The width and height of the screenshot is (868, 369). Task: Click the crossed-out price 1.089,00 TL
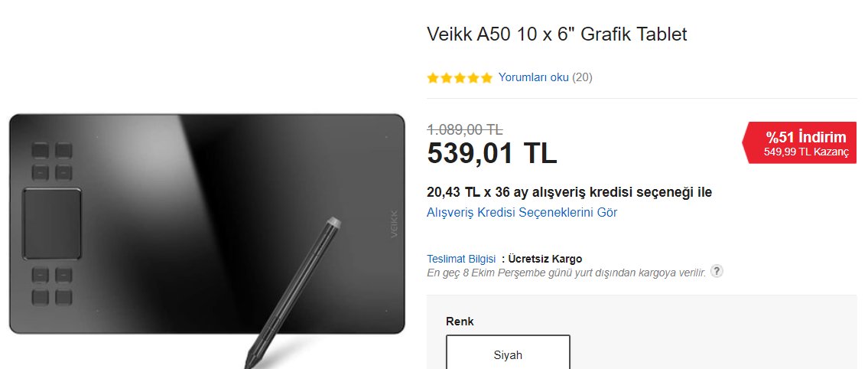[465, 130]
